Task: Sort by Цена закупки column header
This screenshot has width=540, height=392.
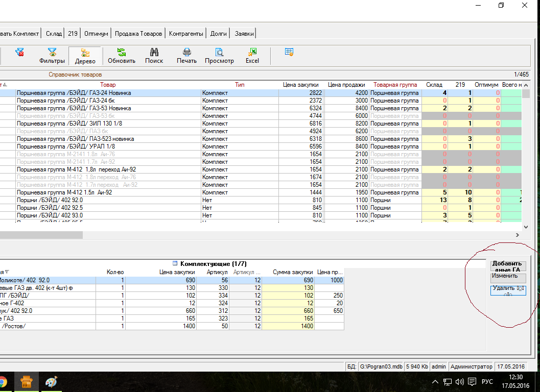Action: point(300,85)
